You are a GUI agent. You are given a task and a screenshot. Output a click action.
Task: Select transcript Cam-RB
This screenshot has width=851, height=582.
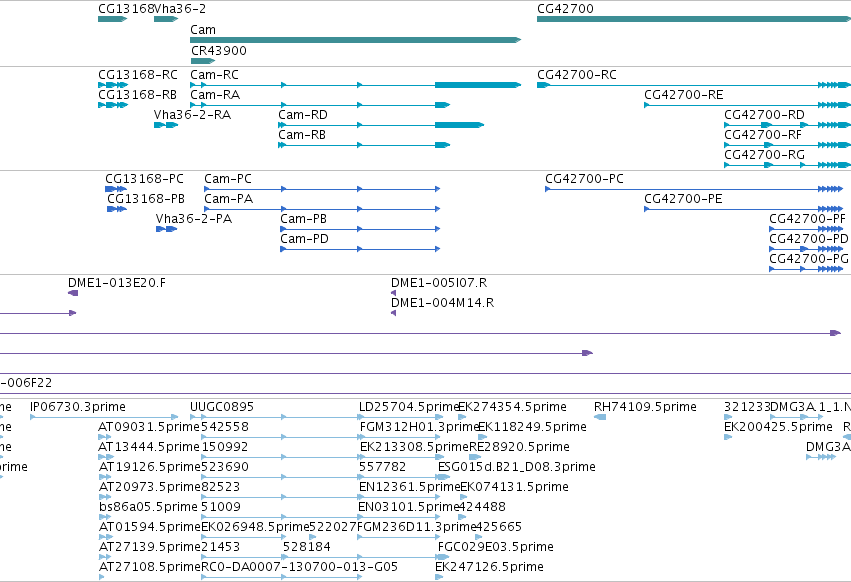point(364,145)
